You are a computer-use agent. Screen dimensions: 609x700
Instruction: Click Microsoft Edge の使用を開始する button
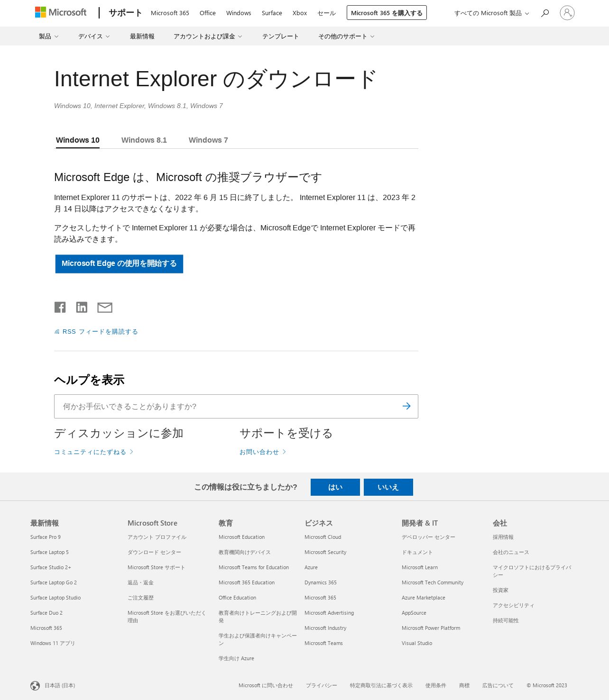point(119,264)
